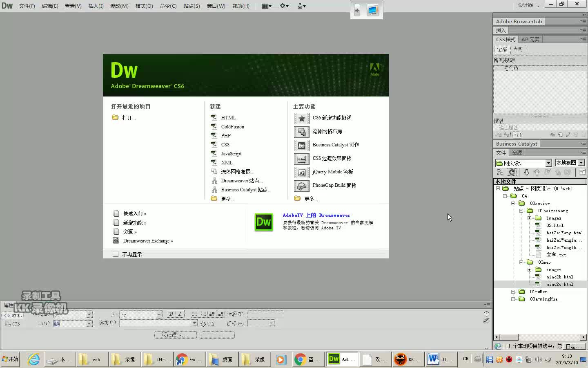
Task: Create a new PHP file
Action: (226, 136)
